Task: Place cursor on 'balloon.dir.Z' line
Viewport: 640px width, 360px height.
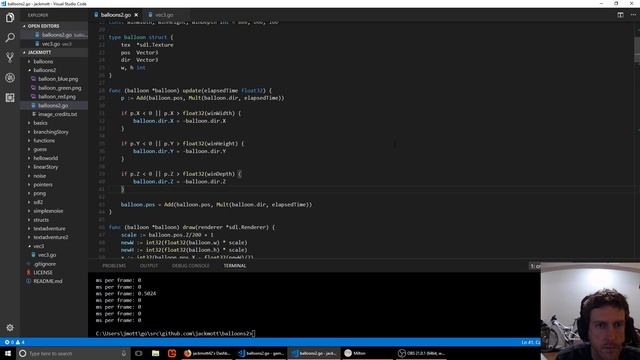Action: (179, 181)
